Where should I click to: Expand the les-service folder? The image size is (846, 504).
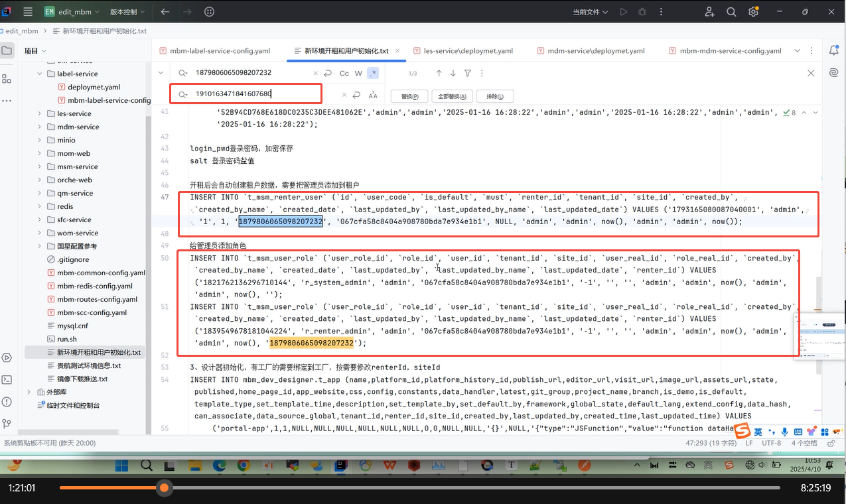pos(40,113)
